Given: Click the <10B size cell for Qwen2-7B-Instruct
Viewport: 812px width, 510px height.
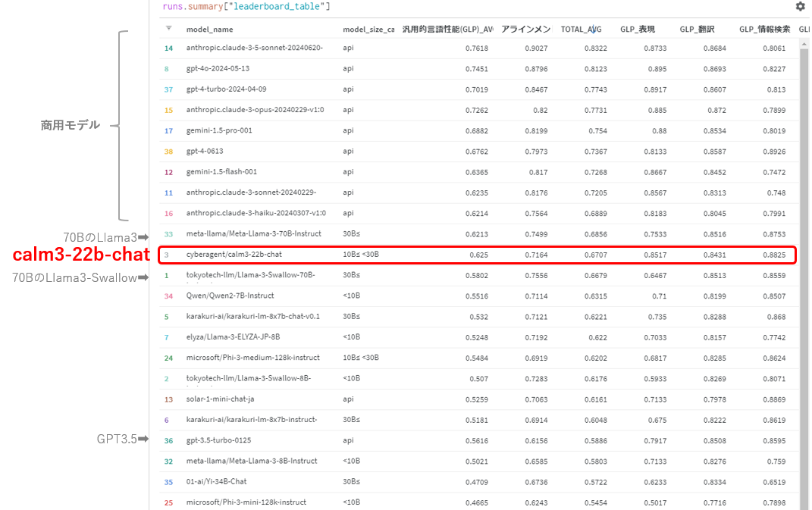Looking at the screenshot, I should 351,296.
